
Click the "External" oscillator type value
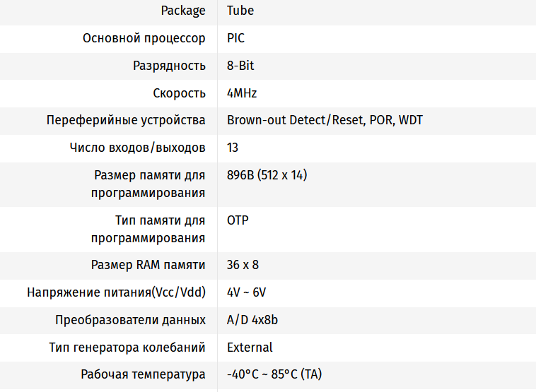pyautogui.click(x=250, y=348)
